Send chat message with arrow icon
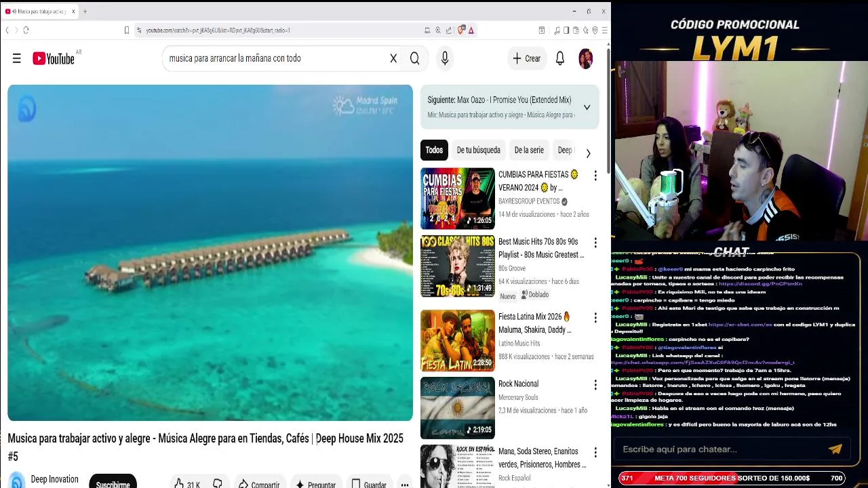 [835, 449]
